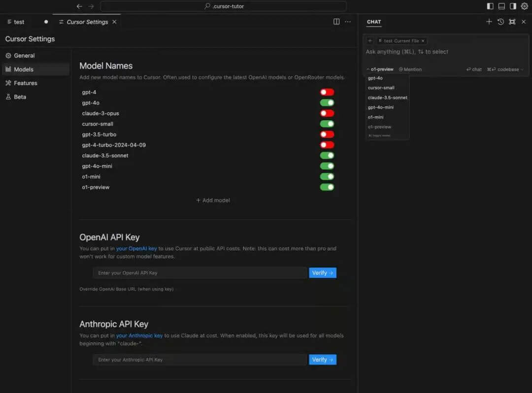Close the Cursor Settings tab
Screen dimensions: 532x393
(114, 22)
